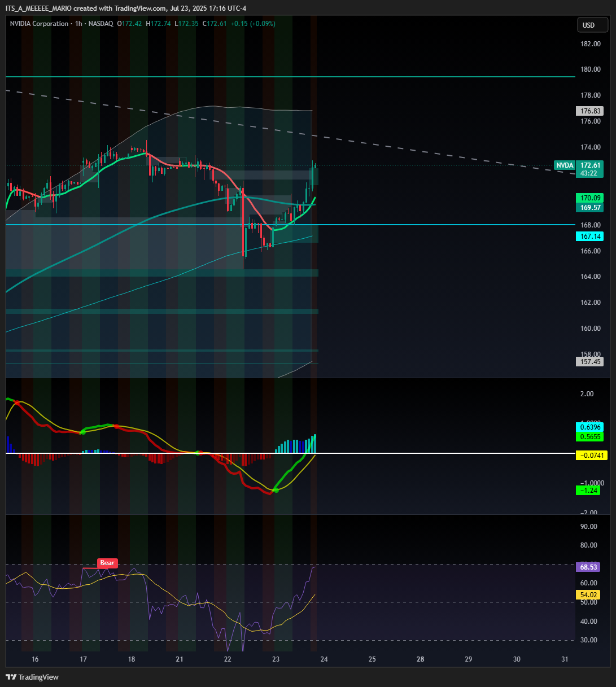
Task: Click the change value +0.15 (+0.09%)
Action: (x=254, y=24)
